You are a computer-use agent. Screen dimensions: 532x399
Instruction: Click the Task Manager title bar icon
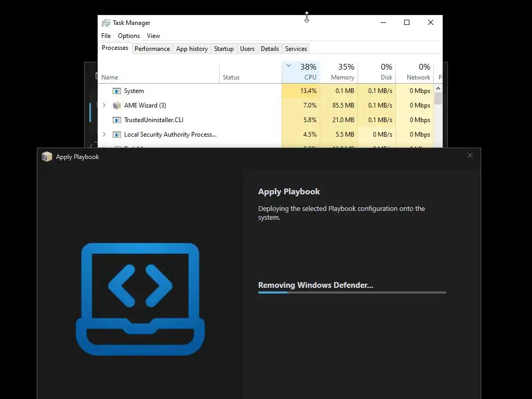pos(106,23)
